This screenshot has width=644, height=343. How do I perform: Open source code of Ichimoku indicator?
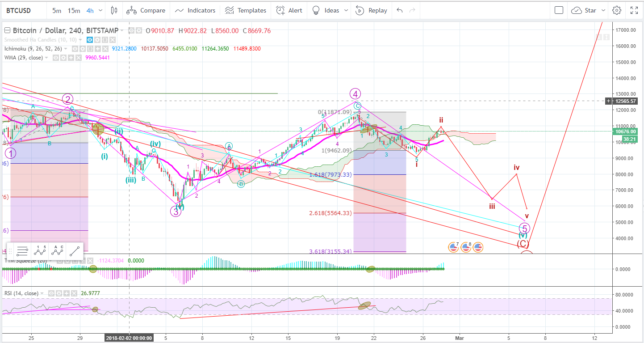(90, 49)
